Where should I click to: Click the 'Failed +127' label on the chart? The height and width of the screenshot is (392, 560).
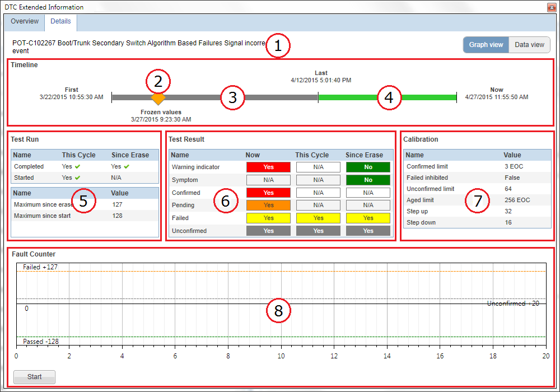40,267
